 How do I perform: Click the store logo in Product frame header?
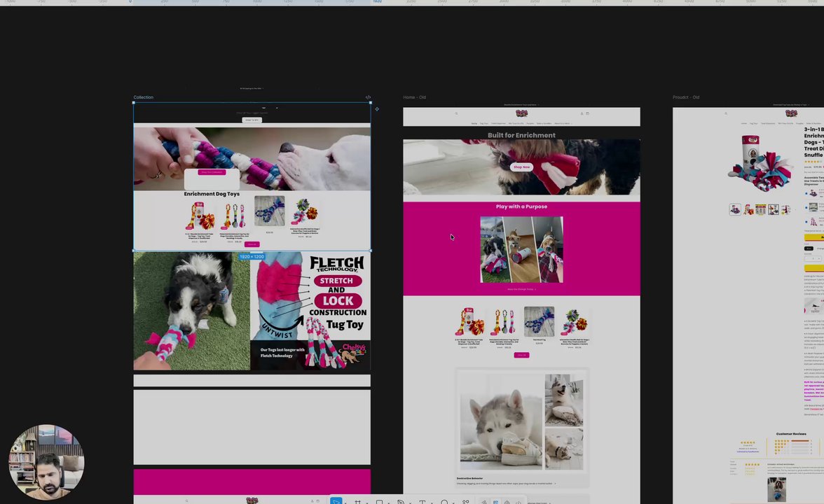point(792,113)
